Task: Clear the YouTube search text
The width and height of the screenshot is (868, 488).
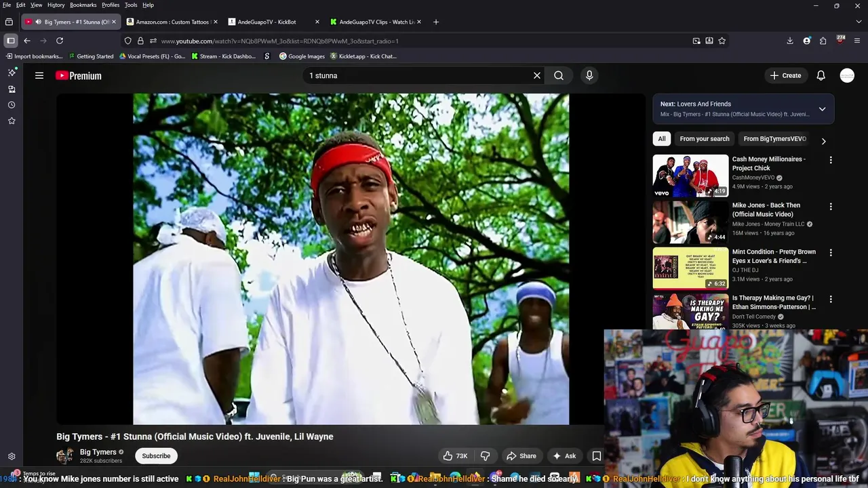Action: (x=537, y=76)
